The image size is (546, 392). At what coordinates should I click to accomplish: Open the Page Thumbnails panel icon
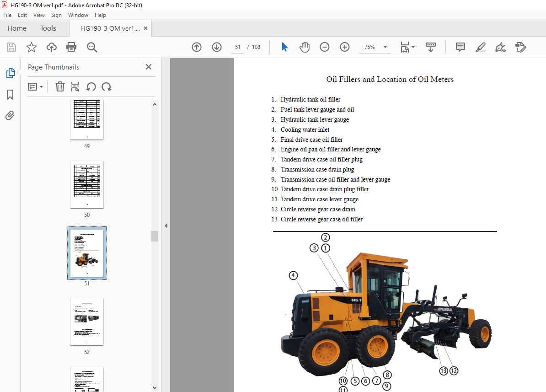pos(11,73)
